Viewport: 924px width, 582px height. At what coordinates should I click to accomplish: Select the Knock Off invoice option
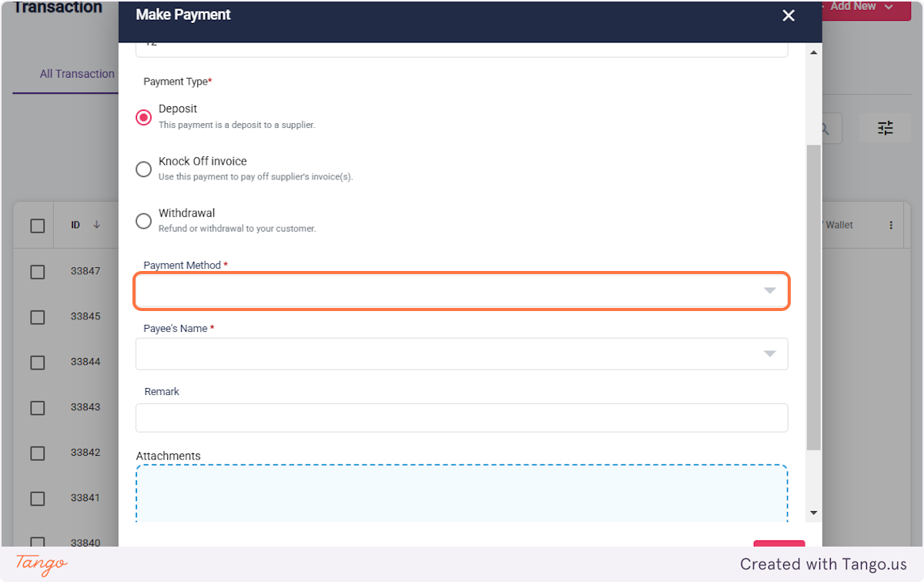[x=143, y=169]
